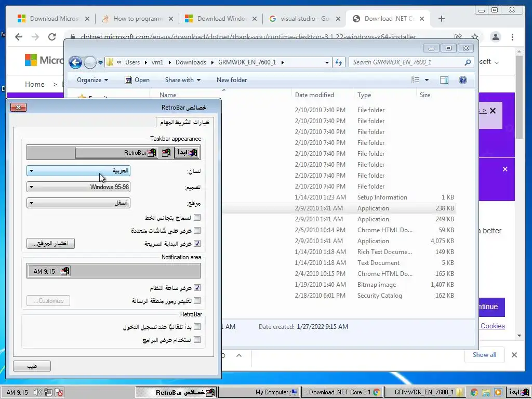Click اختيار الموقع button
This screenshot has width=532, height=399.
pos(50,243)
